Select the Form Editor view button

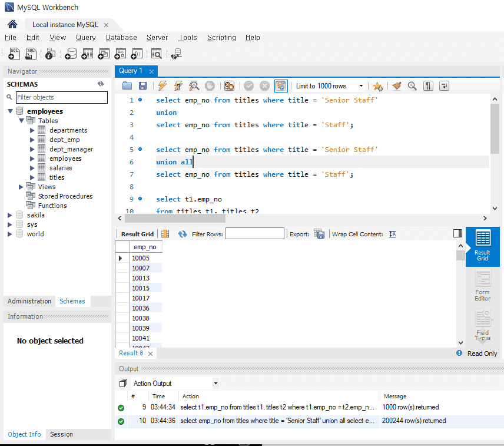482,286
